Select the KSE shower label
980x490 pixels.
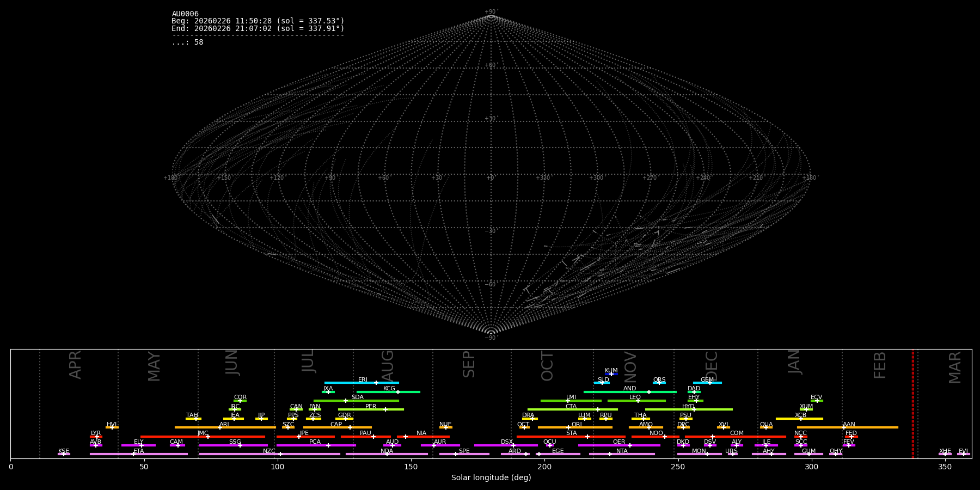[64, 451]
